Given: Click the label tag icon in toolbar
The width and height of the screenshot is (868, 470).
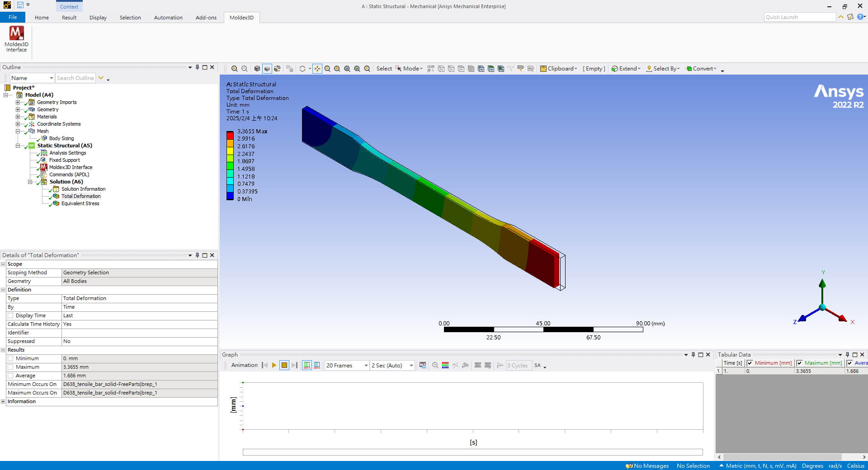Looking at the screenshot, I should [x=521, y=69].
